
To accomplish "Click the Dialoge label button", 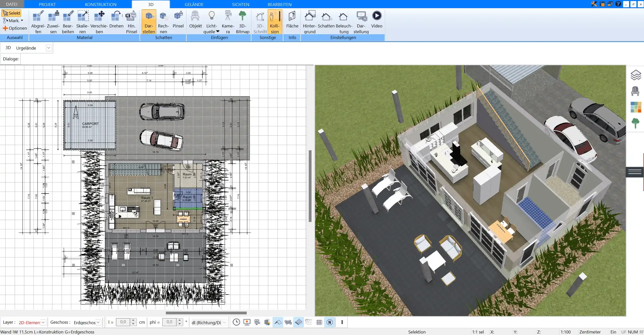I will (11, 59).
